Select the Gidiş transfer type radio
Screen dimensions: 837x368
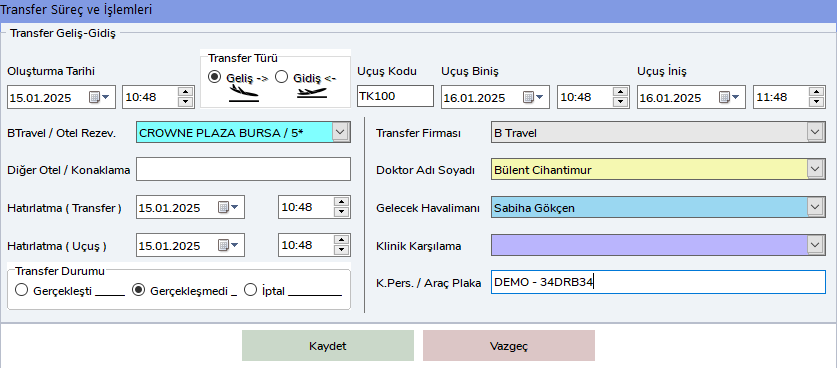pyautogui.click(x=281, y=77)
